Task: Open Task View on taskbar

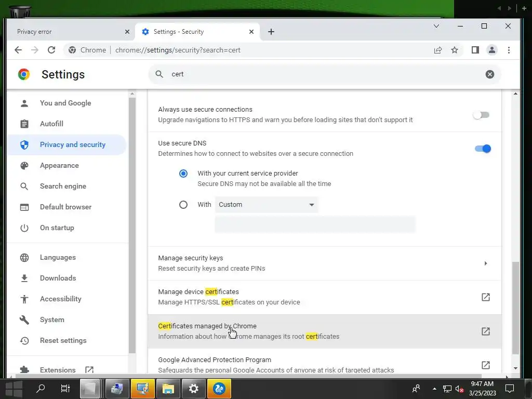Action: click(x=65, y=388)
